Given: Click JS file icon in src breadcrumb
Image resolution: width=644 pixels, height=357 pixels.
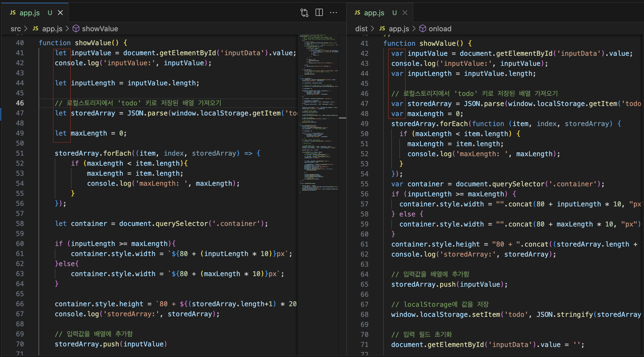Looking at the screenshot, I should [x=35, y=29].
